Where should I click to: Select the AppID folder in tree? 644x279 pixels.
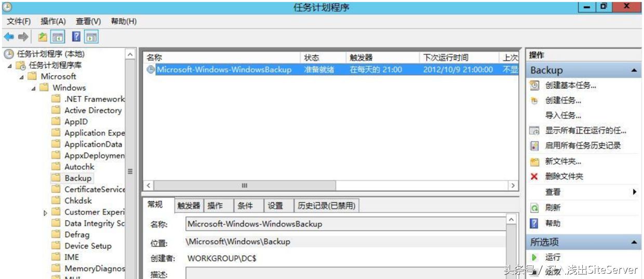(76, 122)
